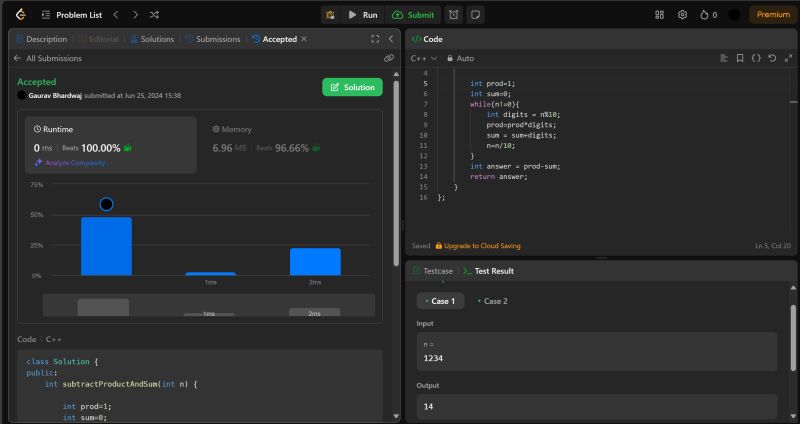Image resolution: width=800 pixels, height=424 pixels.
Task: Open the layout grid icon
Action: coord(659,15)
